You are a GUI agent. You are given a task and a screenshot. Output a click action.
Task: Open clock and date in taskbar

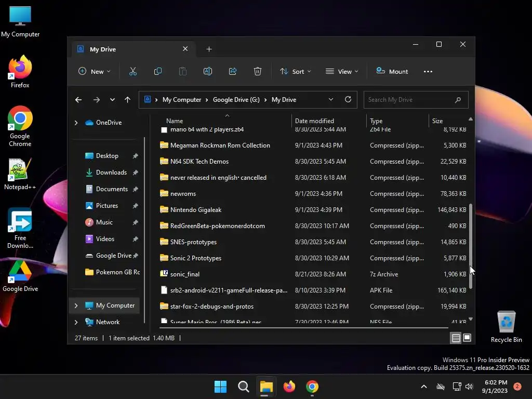[x=495, y=387]
